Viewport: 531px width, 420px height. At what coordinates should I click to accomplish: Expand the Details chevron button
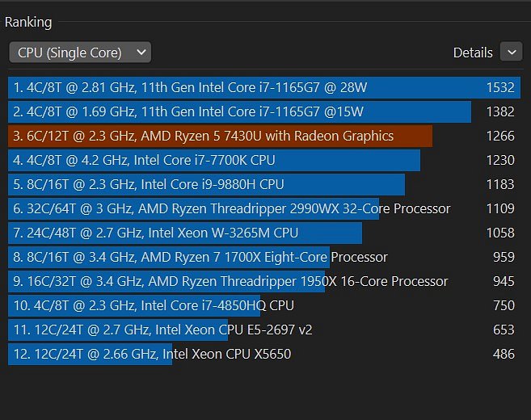click(x=512, y=52)
